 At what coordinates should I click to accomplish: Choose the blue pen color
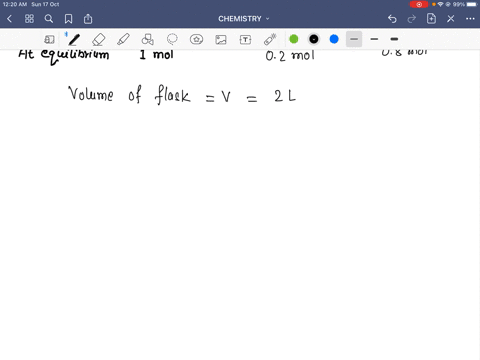[x=334, y=39]
